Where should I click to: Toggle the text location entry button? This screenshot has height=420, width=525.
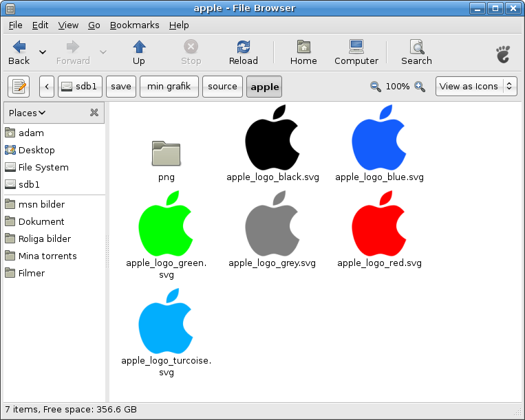pos(19,87)
